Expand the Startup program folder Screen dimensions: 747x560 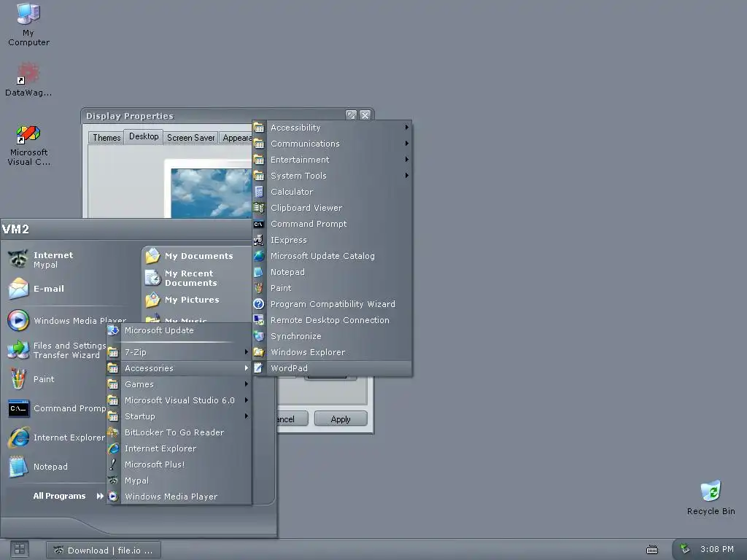point(179,416)
